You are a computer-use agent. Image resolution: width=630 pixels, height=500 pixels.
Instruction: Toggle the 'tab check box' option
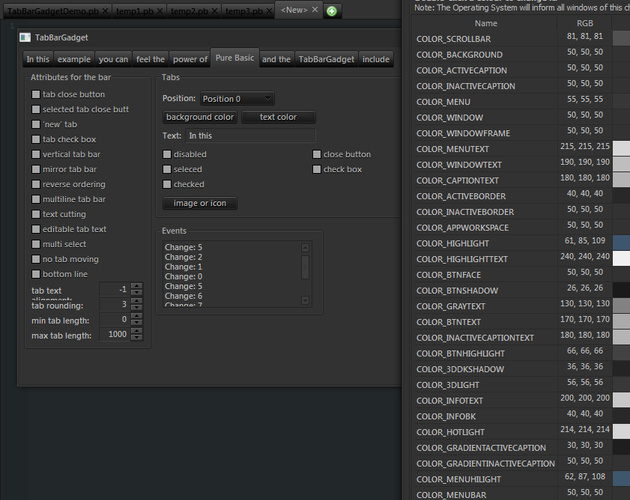pos(36,139)
